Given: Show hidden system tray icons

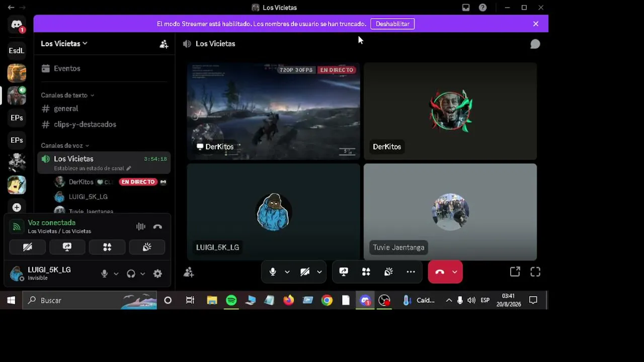Looking at the screenshot, I should pos(449,300).
